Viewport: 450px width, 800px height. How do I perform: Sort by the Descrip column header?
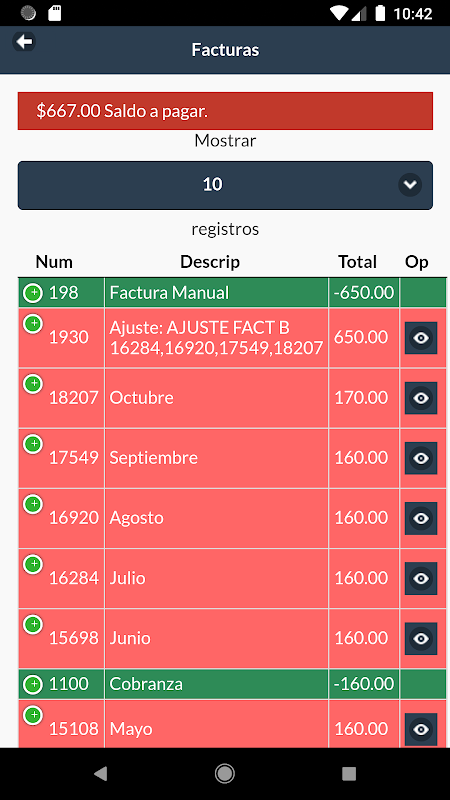point(210,262)
